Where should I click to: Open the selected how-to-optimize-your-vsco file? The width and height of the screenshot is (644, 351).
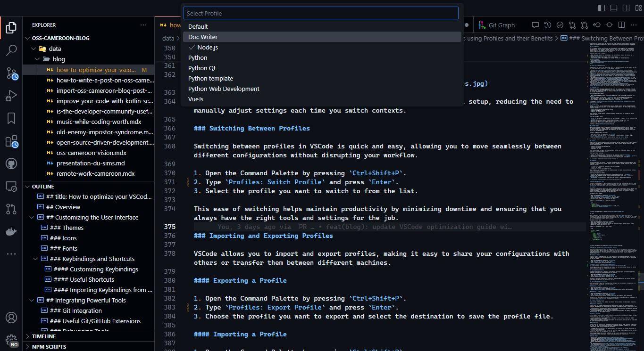tap(89, 70)
